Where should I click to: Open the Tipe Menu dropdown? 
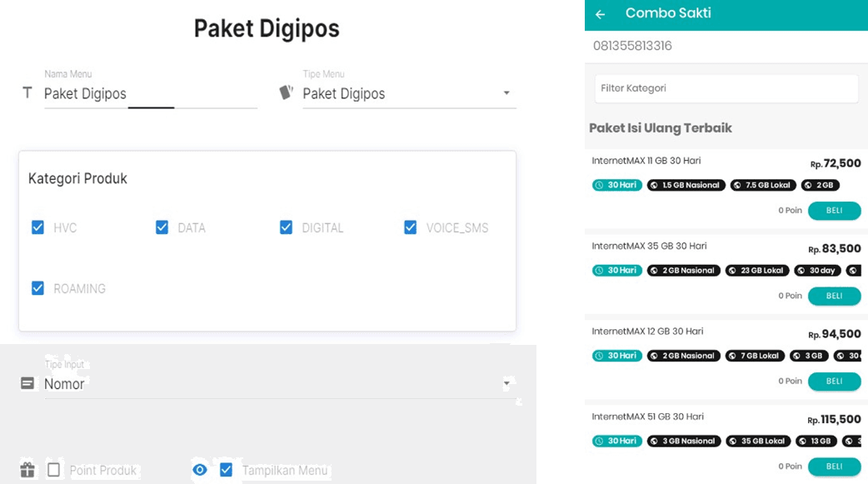(506, 93)
